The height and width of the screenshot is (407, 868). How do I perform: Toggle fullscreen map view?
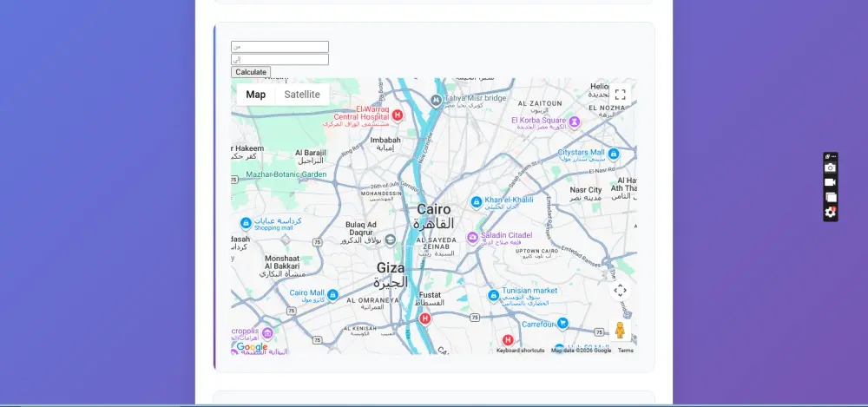click(620, 95)
